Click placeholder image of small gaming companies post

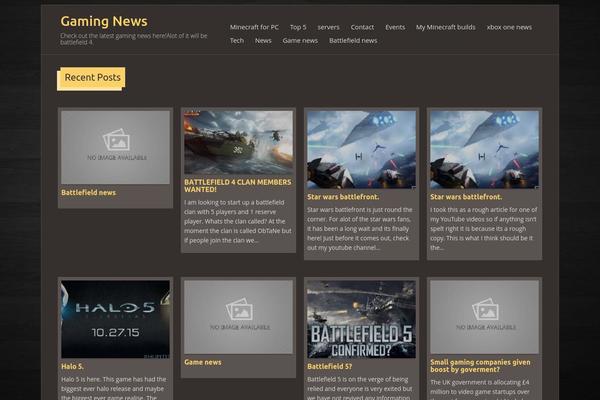484,317
